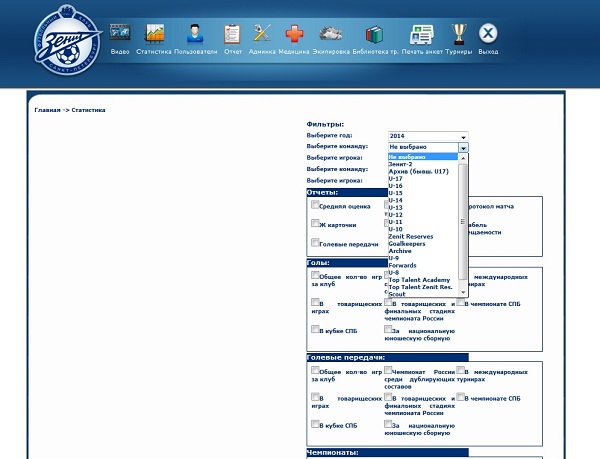The height and width of the screenshot is (459, 600).
Task: Open the year dropdown showing 2014
Action: [428, 136]
